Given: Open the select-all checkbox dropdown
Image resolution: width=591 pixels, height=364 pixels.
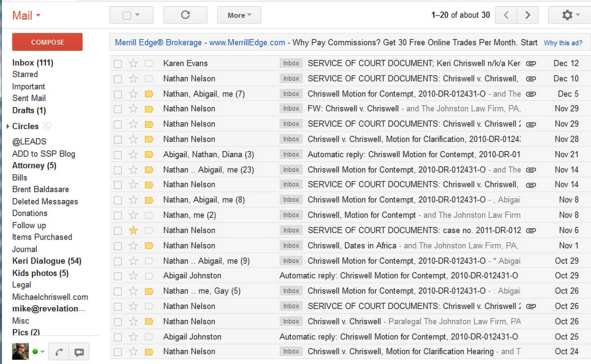Looking at the screenshot, I should 137,15.
